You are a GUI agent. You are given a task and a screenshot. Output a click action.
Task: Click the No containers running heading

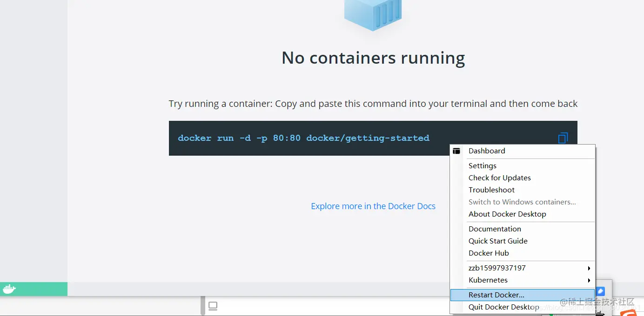(373, 58)
